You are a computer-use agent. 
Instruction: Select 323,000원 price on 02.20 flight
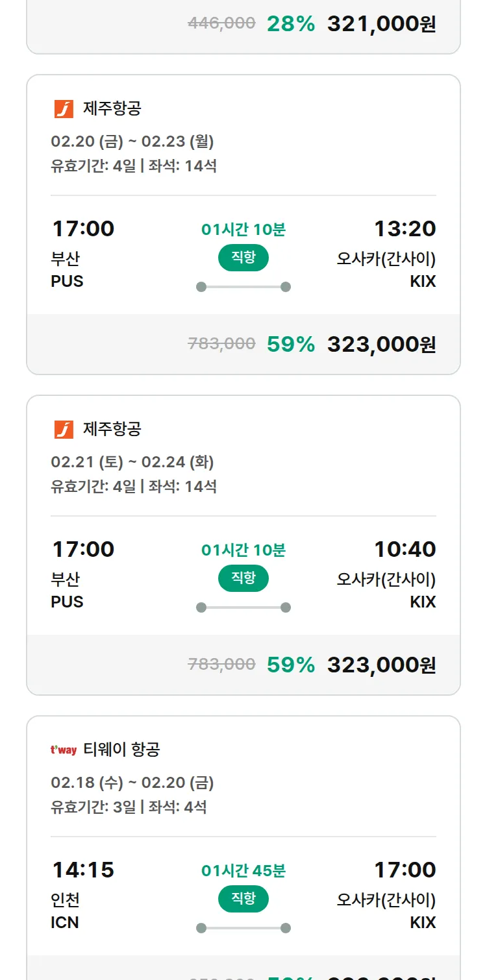(x=381, y=344)
